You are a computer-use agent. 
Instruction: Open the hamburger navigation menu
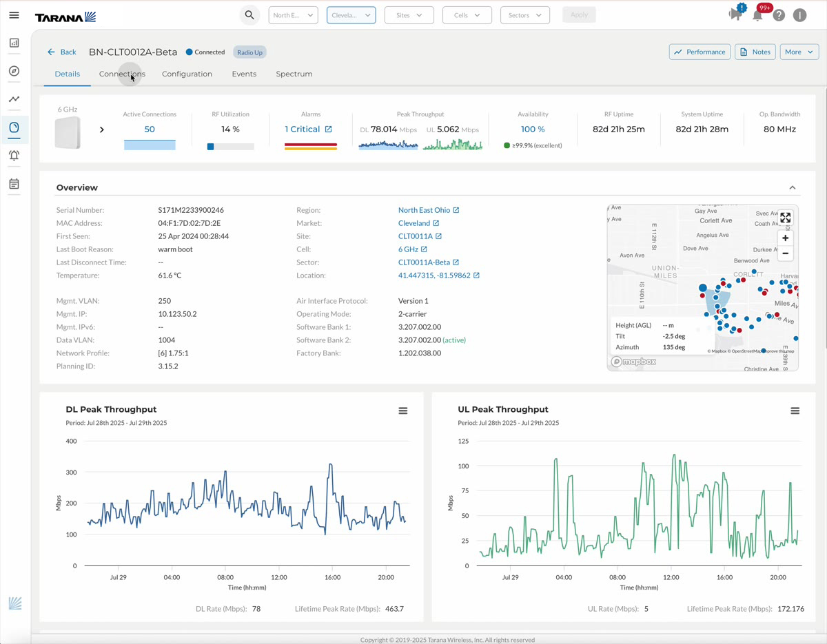(x=14, y=15)
